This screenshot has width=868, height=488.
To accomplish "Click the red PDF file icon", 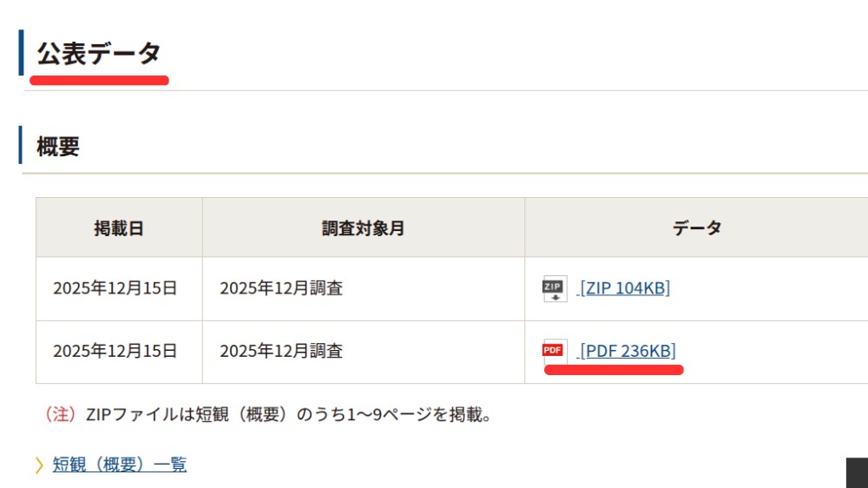I will (553, 351).
